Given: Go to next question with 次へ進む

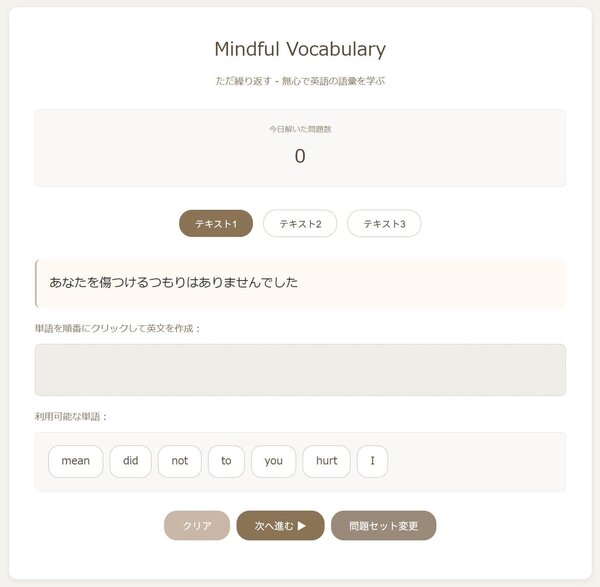Looking at the screenshot, I should tap(280, 525).
